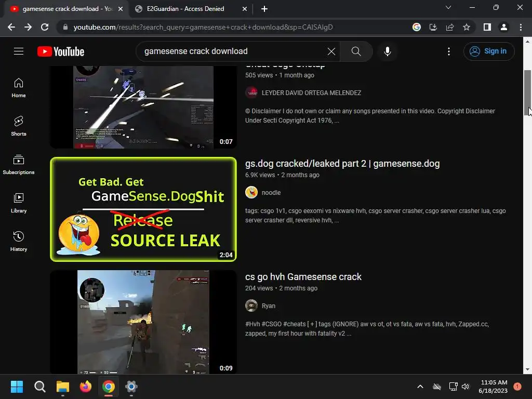Image resolution: width=532 pixels, height=399 pixels.
Task: Bookmark this page with the star icon
Action: point(467,27)
